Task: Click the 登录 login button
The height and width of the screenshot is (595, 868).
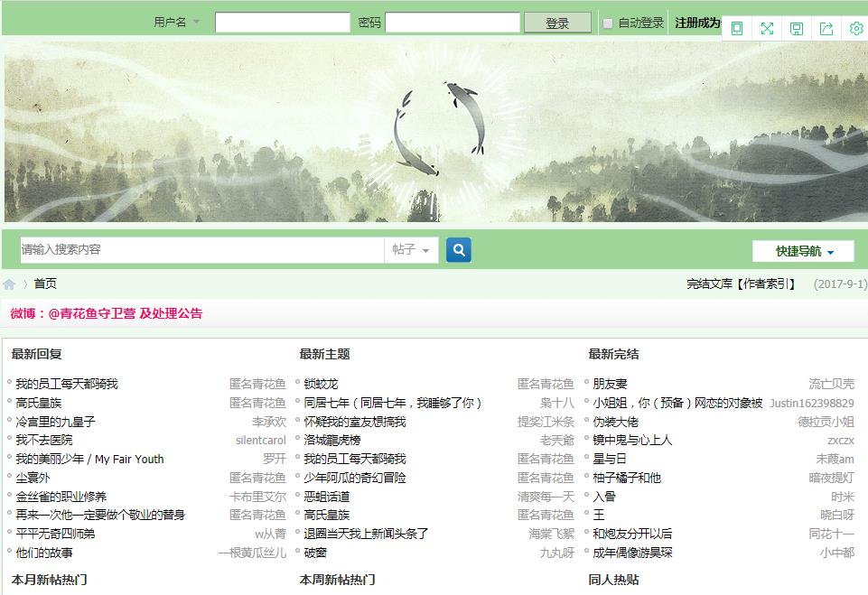Action: (557, 22)
